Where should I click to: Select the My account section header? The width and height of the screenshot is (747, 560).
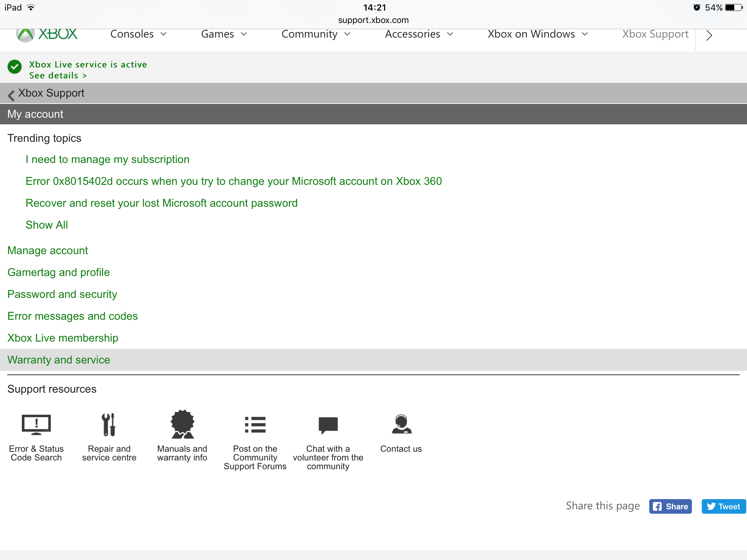point(373,114)
